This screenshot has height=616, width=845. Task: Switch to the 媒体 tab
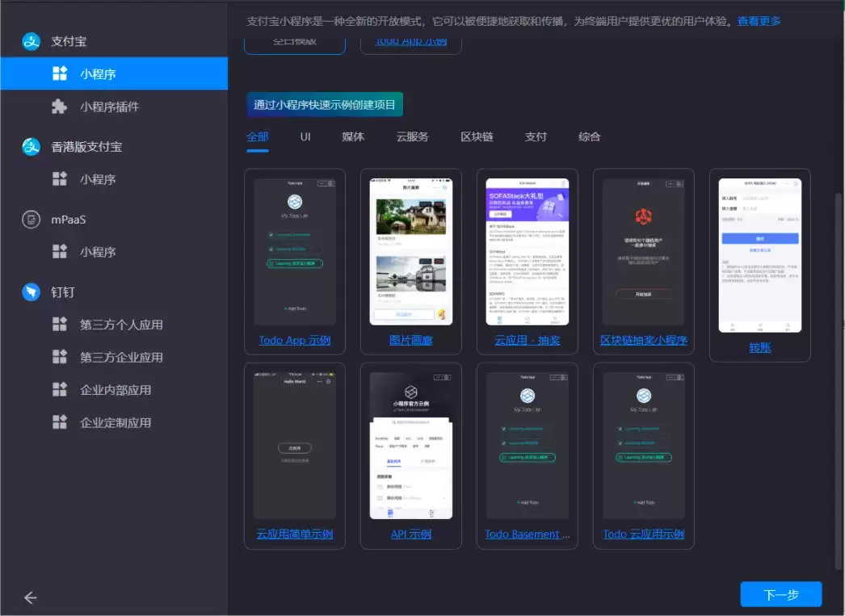pos(353,136)
